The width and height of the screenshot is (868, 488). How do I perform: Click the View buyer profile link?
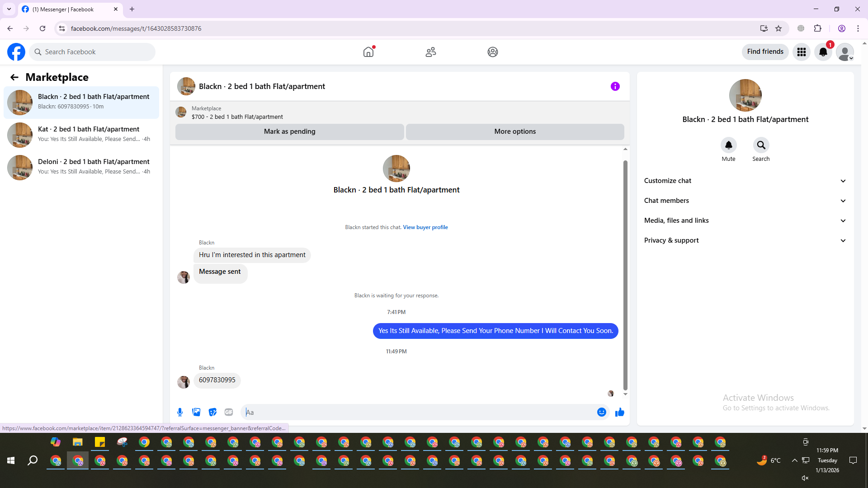425,227
